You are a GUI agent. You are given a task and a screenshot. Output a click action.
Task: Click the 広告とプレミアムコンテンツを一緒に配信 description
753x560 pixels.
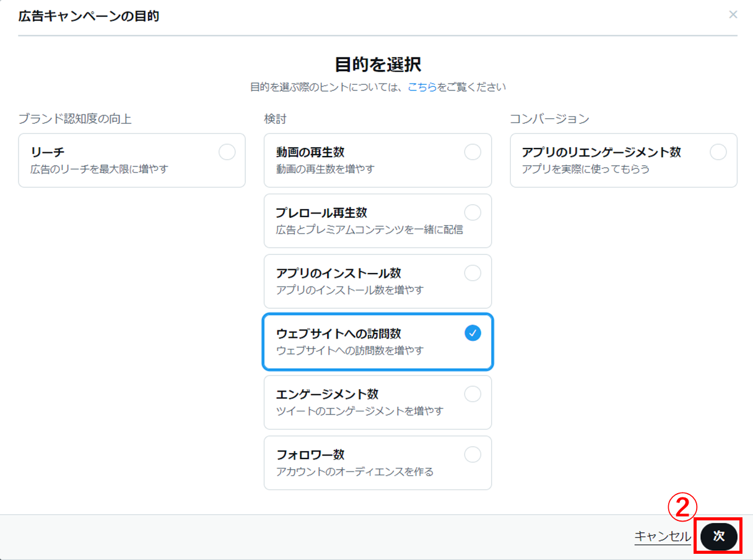tap(369, 229)
